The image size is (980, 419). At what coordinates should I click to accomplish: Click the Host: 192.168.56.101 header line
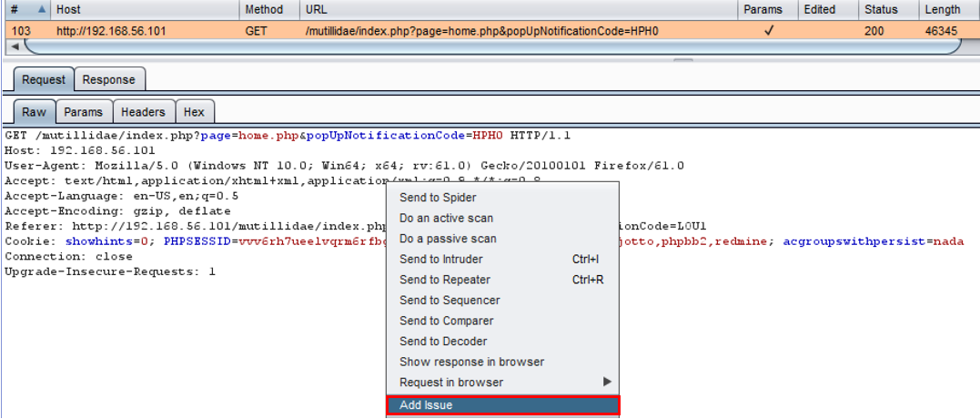tap(80, 150)
